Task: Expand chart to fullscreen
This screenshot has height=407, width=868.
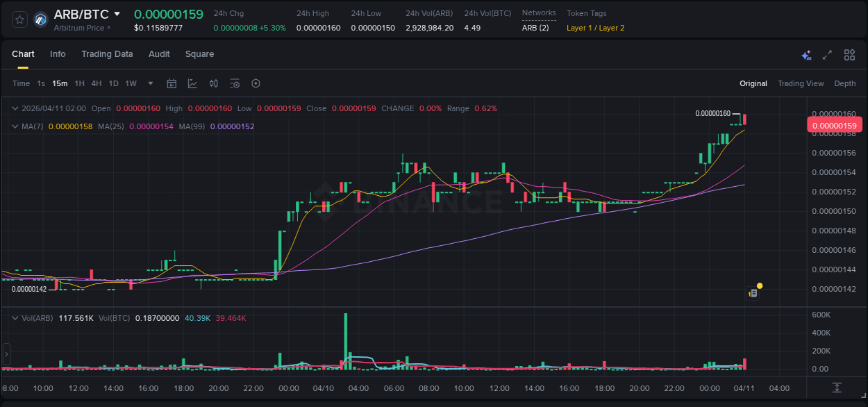Action: (827, 55)
